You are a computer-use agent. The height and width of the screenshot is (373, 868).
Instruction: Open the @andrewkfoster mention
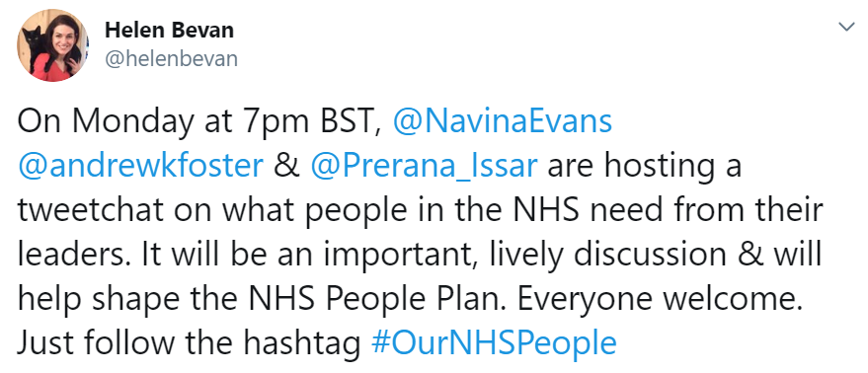(x=140, y=166)
